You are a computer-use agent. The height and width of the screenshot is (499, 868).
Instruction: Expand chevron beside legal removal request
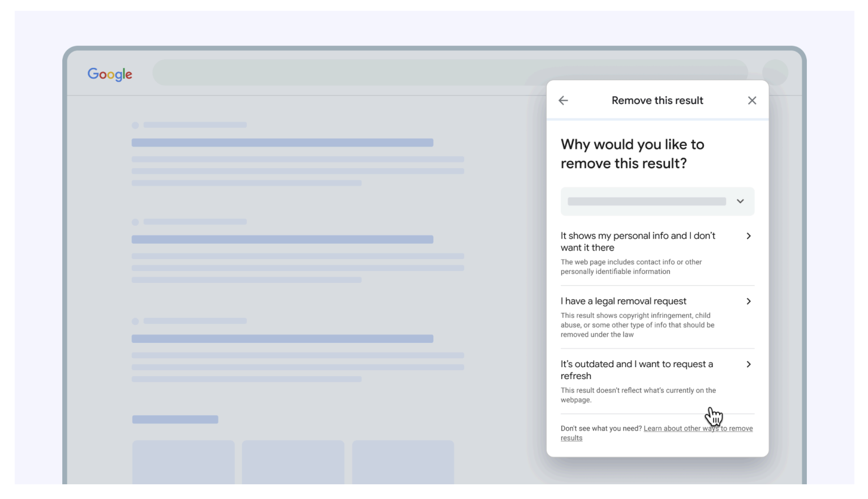click(748, 302)
